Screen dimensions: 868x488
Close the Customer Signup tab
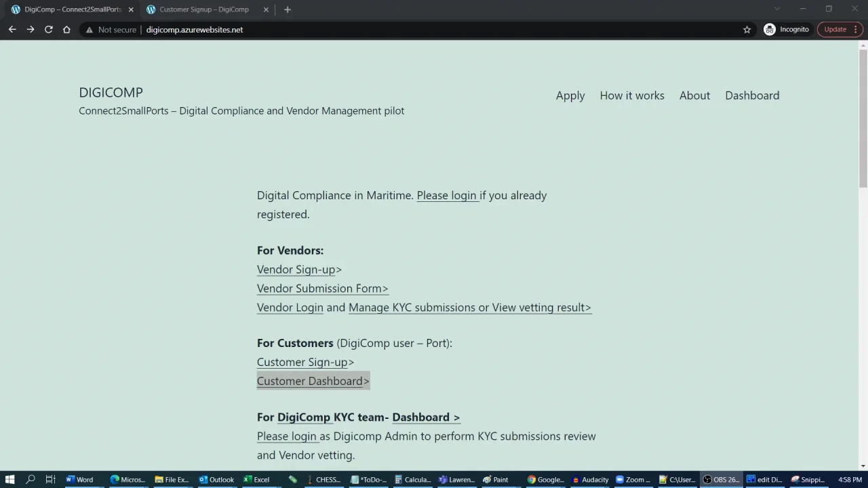266,9
